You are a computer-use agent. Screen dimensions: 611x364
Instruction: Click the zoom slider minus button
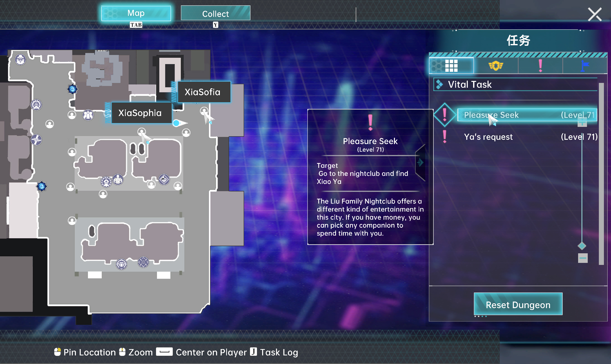coord(583,258)
